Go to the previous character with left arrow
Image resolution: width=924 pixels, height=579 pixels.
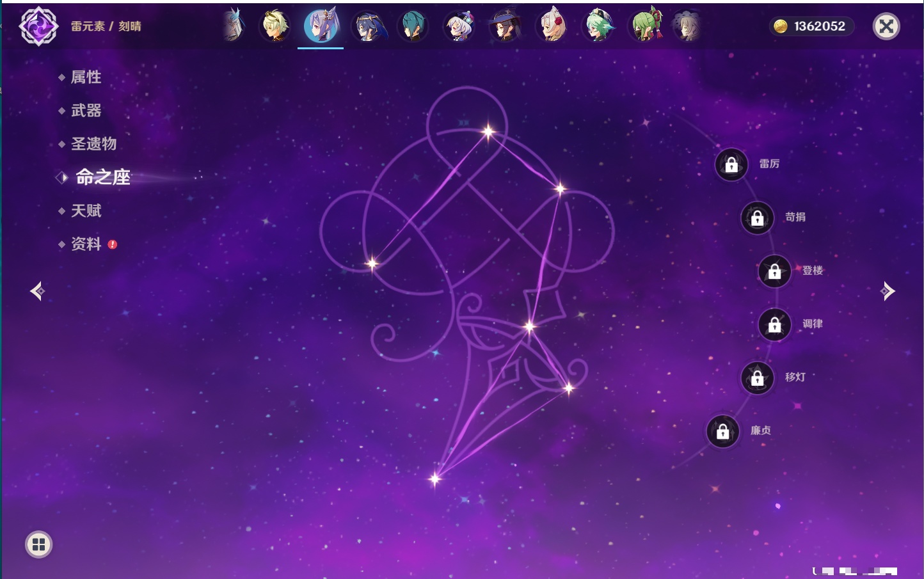click(x=38, y=291)
